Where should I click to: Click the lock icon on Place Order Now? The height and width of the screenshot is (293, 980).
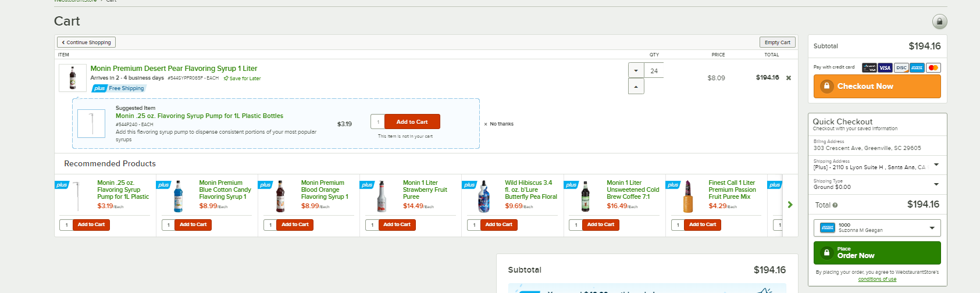coord(826,253)
